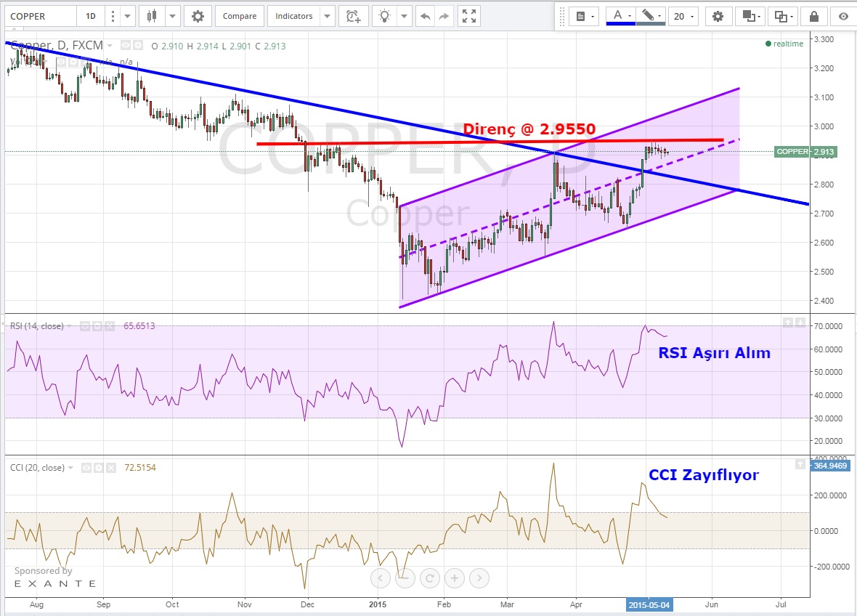The height and width of the screenshot is (616, 857).
Task: Click the COPPER symbol input field
Action: pos(39,15)
